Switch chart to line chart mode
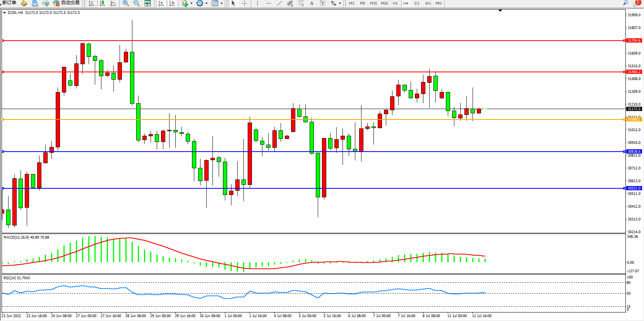 pos(113,3)
